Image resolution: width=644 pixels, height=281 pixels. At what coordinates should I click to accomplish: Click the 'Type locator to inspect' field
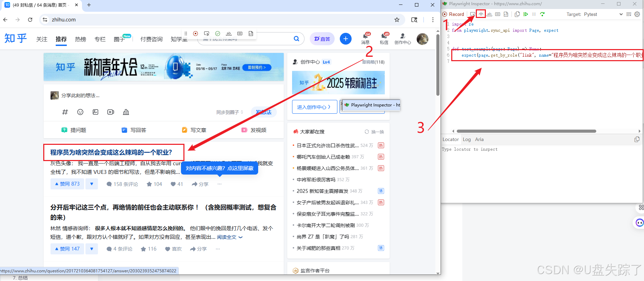[x=542, y=149]
